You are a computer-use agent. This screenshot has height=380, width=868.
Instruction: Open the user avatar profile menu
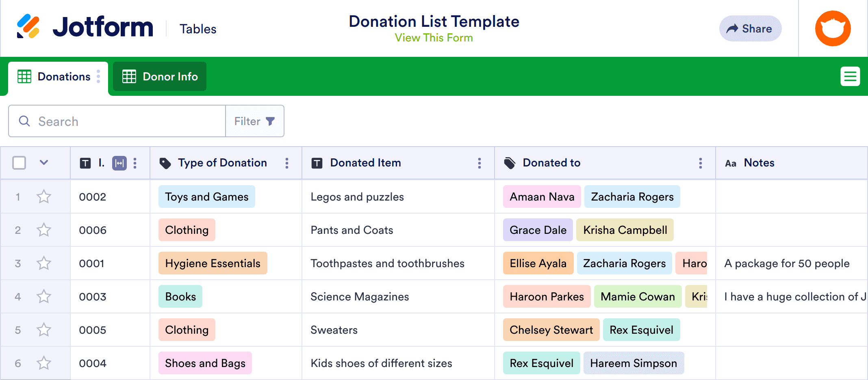(833, 28)
